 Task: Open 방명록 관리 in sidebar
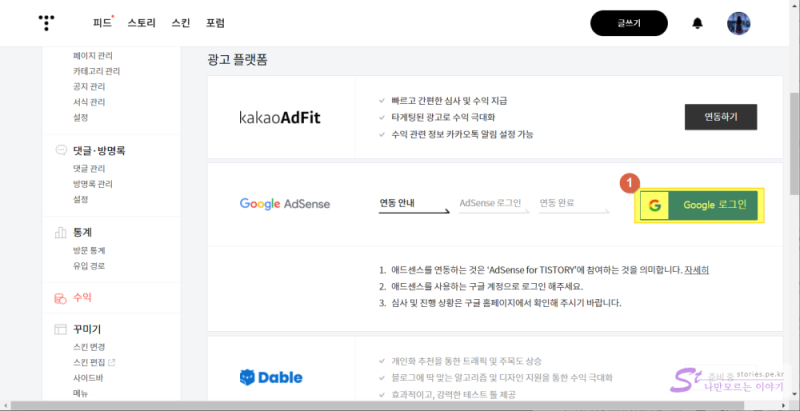click(x=92, y=184)
